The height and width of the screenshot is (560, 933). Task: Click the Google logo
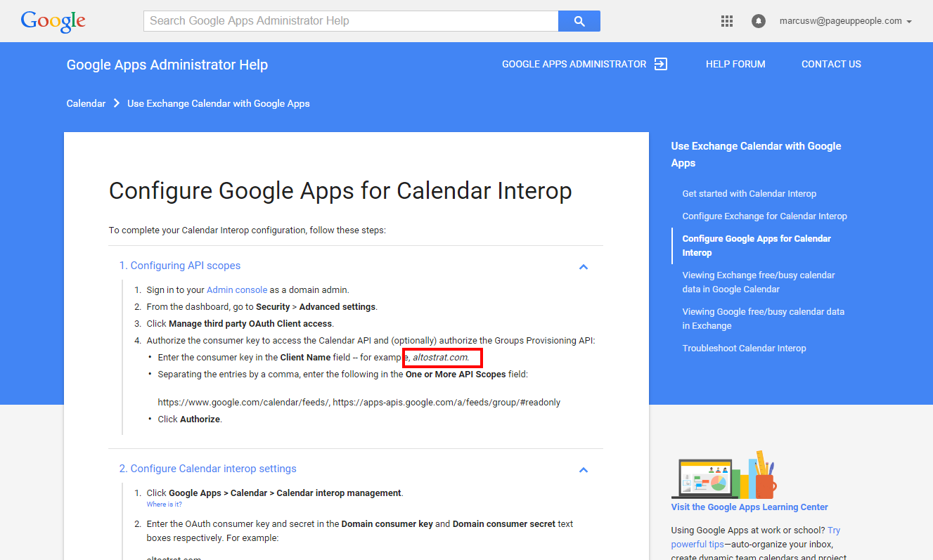[x=53, y=21]
